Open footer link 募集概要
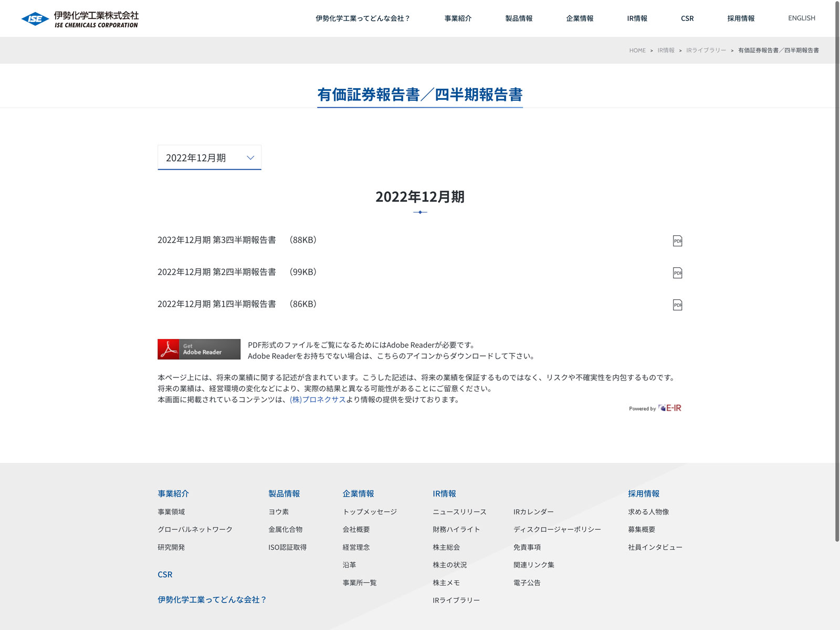This screenshot has width=840, height=630. pos(642,529)
